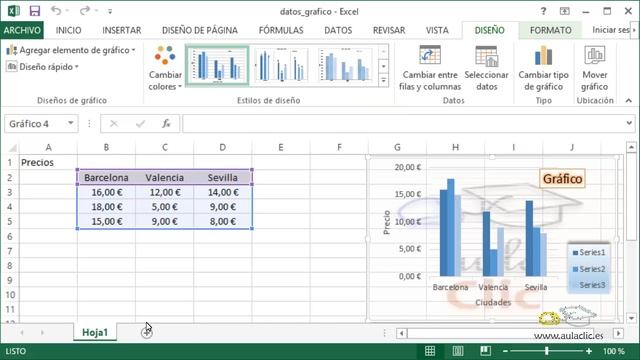The image size is (640, 360).
Task: Click the zoom slider handle
Action: (x=547, y=351)
